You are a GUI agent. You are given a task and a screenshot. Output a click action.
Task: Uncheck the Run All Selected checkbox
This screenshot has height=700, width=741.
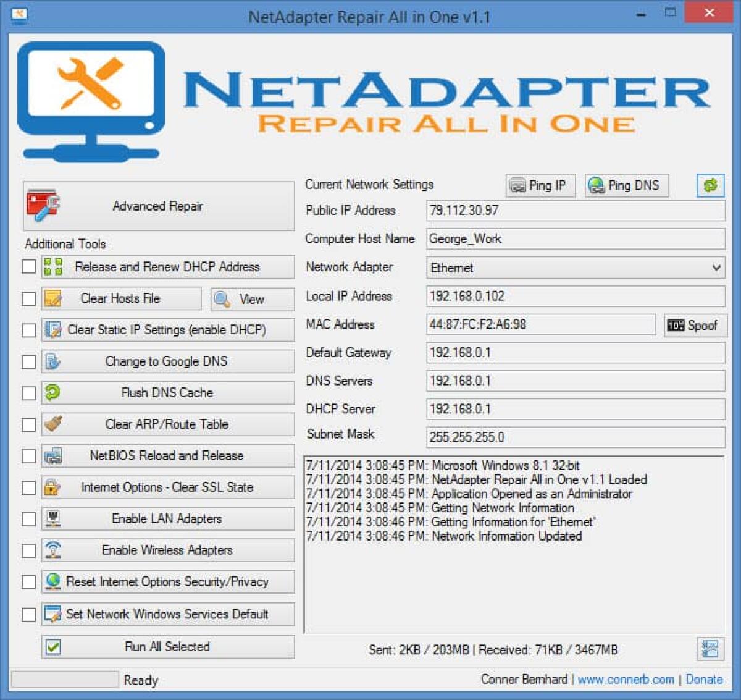click(52, 647)
